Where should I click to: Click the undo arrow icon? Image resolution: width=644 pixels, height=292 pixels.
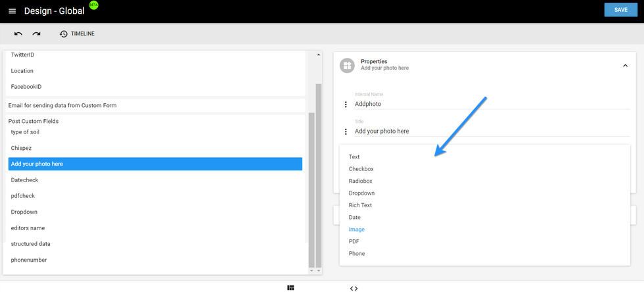click(x=18, y=34)
